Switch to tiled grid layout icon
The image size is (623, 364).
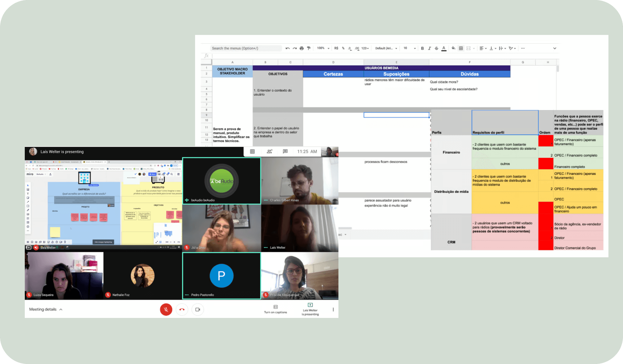pos(252,152)
